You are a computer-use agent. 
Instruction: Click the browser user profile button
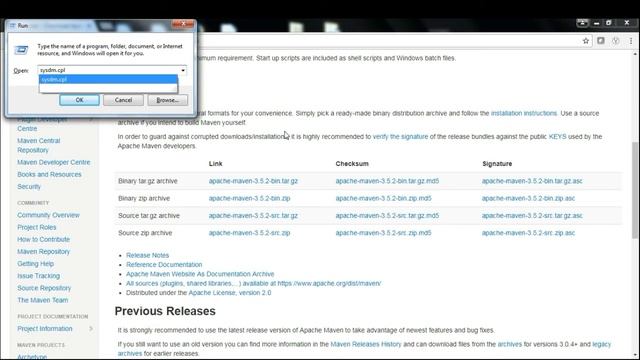click(582, 23)
